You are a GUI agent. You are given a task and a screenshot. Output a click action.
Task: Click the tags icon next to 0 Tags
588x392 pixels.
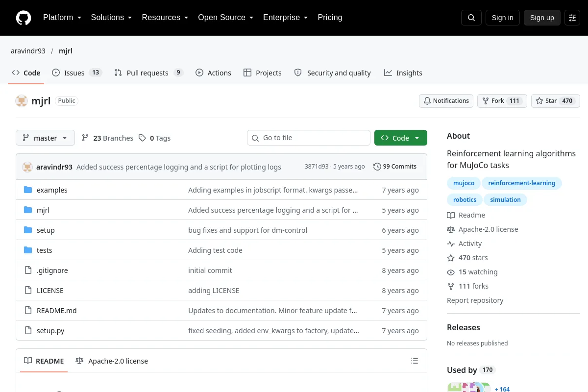142,138
